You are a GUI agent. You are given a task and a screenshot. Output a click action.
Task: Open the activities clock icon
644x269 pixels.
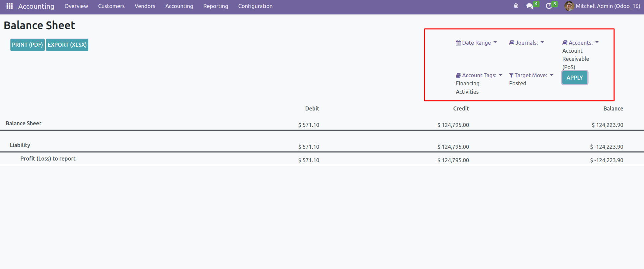point(549,6)
